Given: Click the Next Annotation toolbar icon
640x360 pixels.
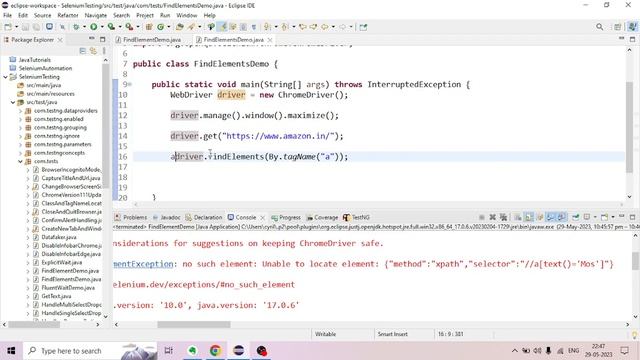Looking at the screenshot, I should [267, 27].
